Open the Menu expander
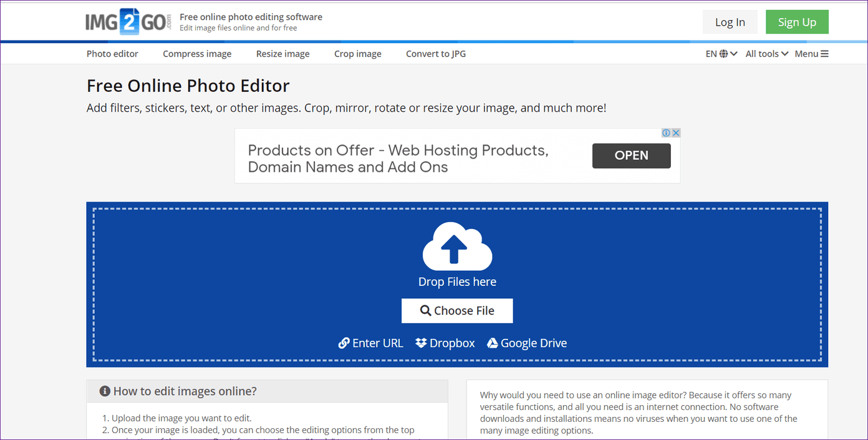This screenshot has height=440, width=868. coord(811,54)
